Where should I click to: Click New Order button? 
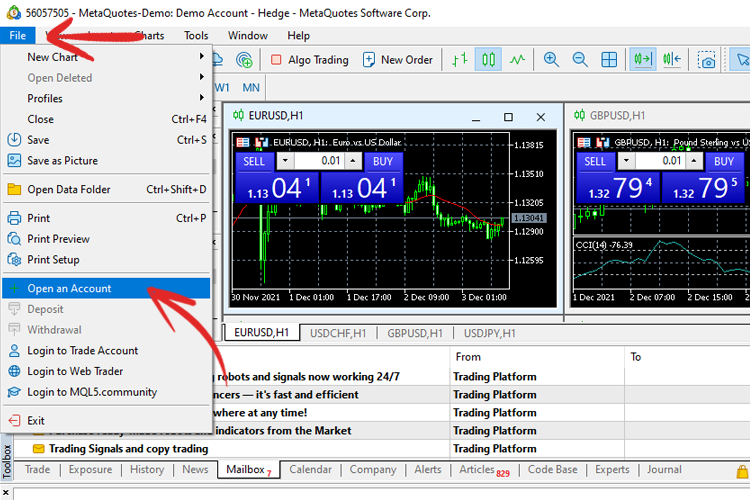coord(397,60)
